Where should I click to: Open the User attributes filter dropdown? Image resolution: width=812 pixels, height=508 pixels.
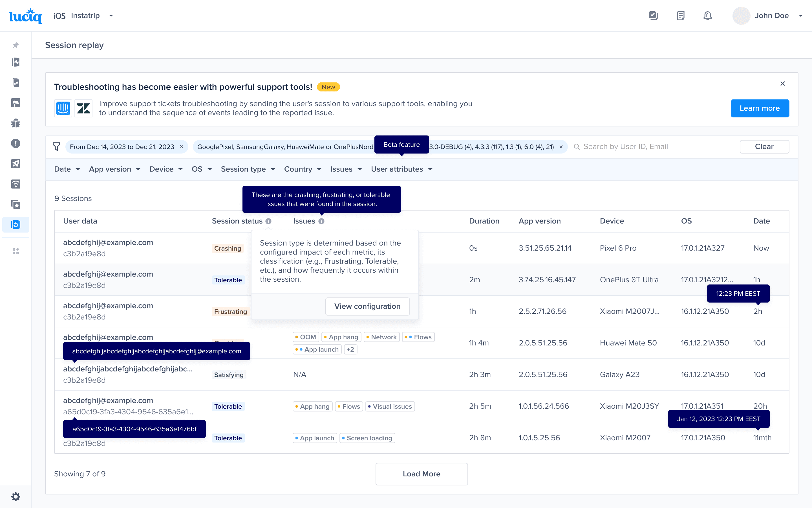coord(402,169)
